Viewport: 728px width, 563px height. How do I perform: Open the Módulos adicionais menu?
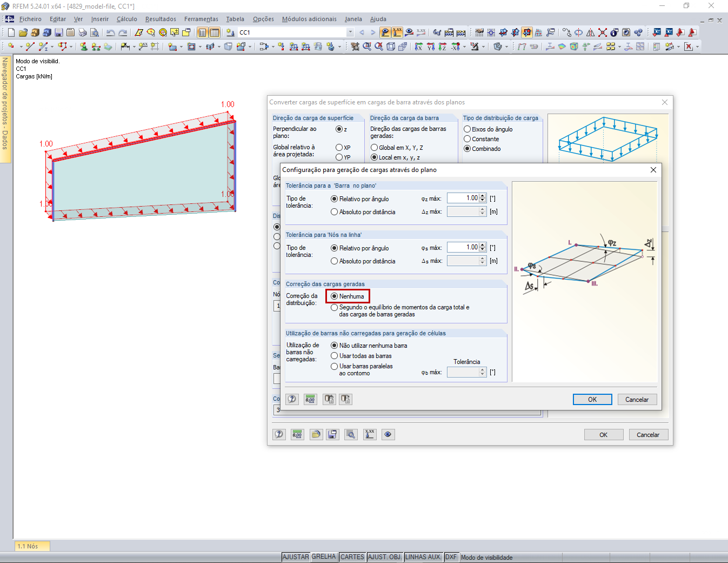click(x=309, y=19)
